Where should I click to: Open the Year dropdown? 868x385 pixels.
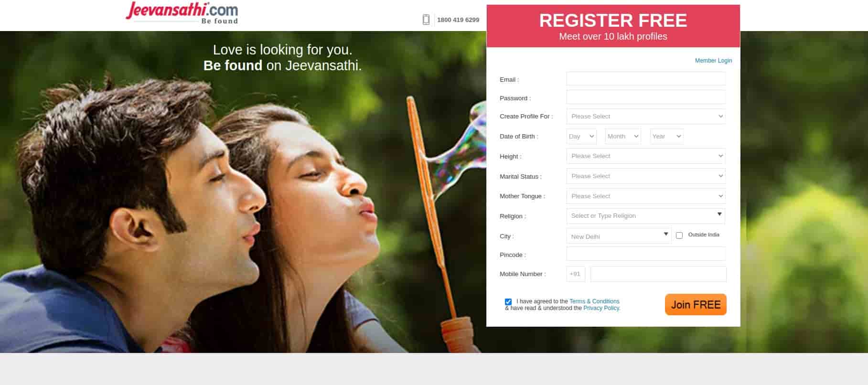click(x=666, y=137)
